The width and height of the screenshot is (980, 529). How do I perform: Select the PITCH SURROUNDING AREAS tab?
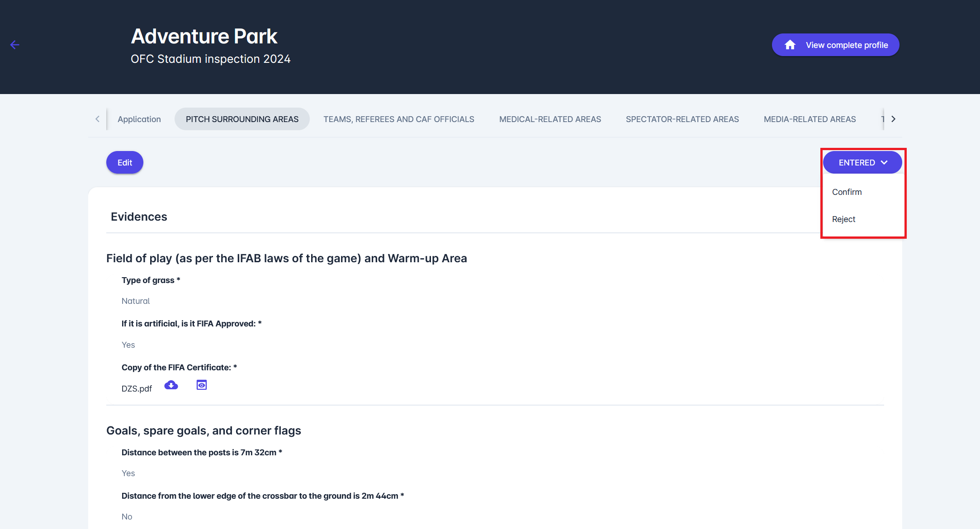[242, 119]
